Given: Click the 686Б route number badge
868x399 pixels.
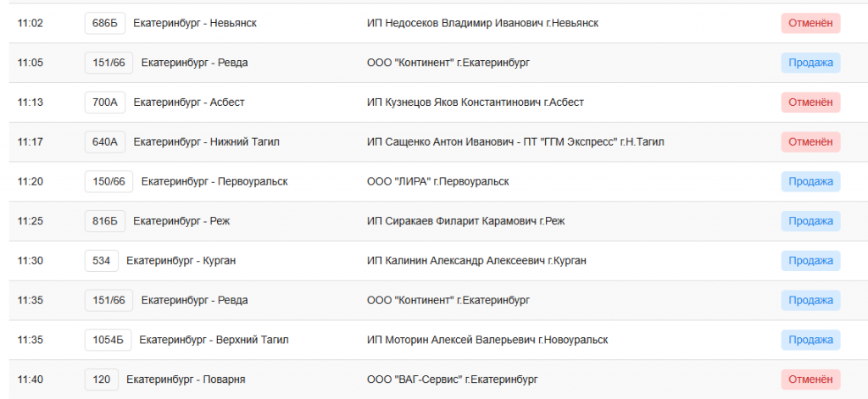Looking at the screenshot, I should [105, 23].
